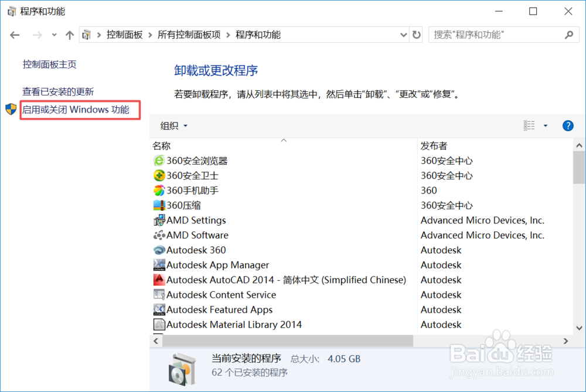Screen dimensions: 586x392
Task: Click the 360安全浏览器 program icon
Action: 159,161
